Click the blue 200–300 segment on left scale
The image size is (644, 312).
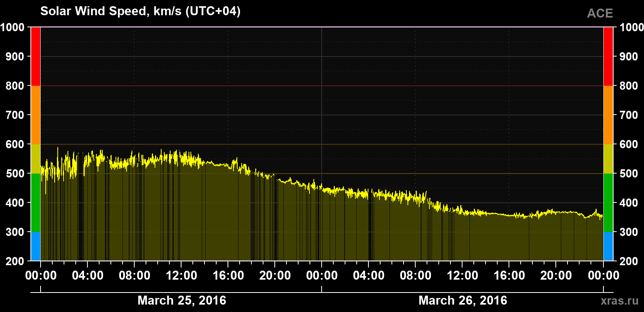(x=36, y=246)
